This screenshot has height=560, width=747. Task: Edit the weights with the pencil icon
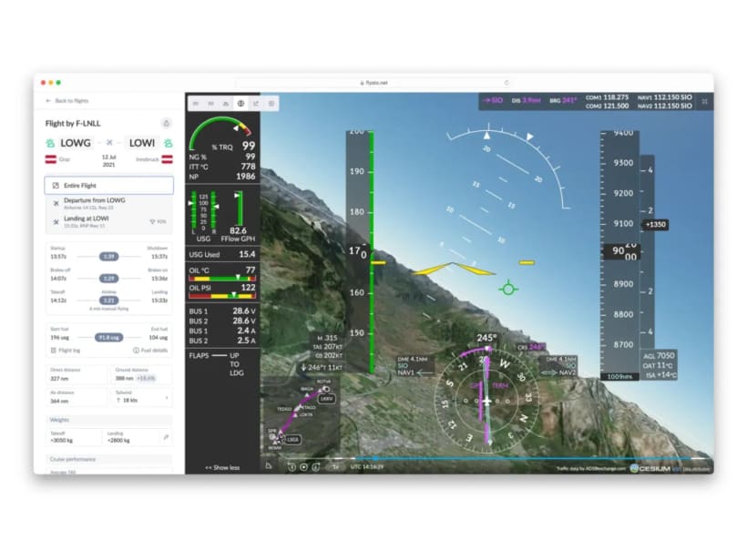pos(166,437)
